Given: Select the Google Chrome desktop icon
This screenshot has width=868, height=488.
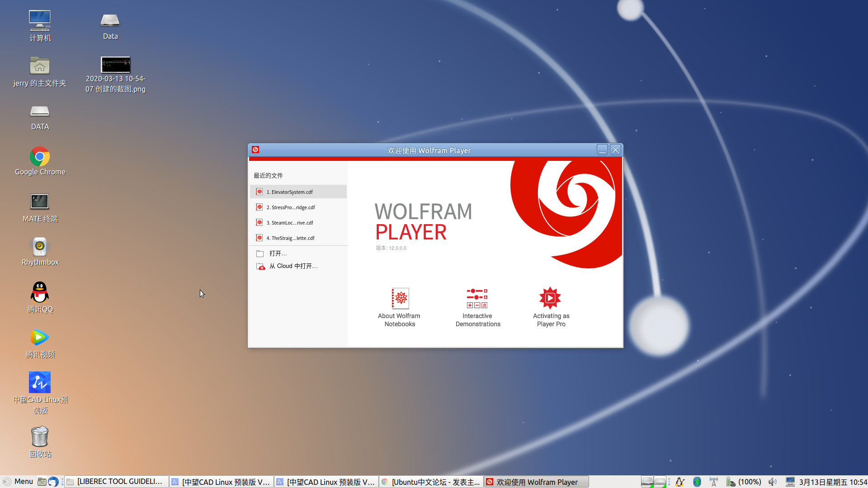Looking at the screenshot, I should (40, 161).
